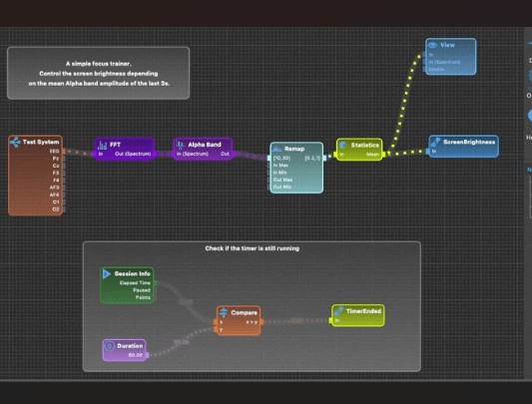Screen dimensions: 532x404
Task: Click the F4 channel on Test System
Action: [x=56, y=181]
